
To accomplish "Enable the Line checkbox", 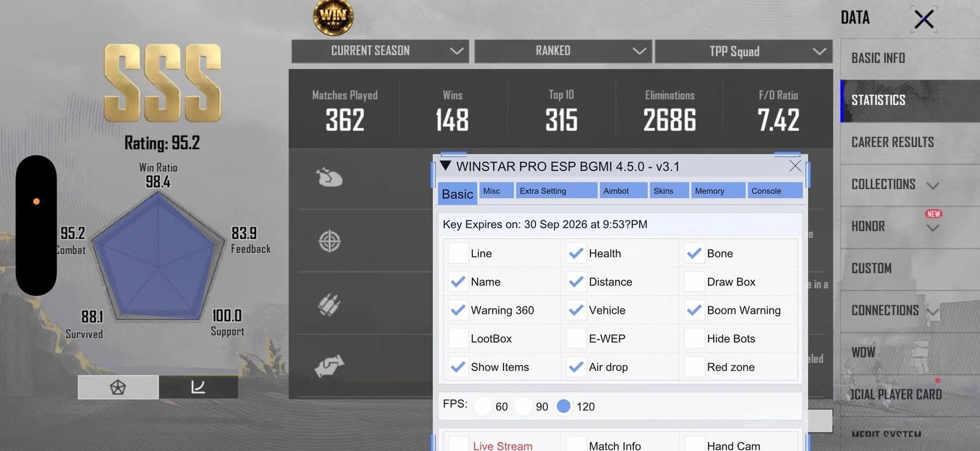I will 458,253.
